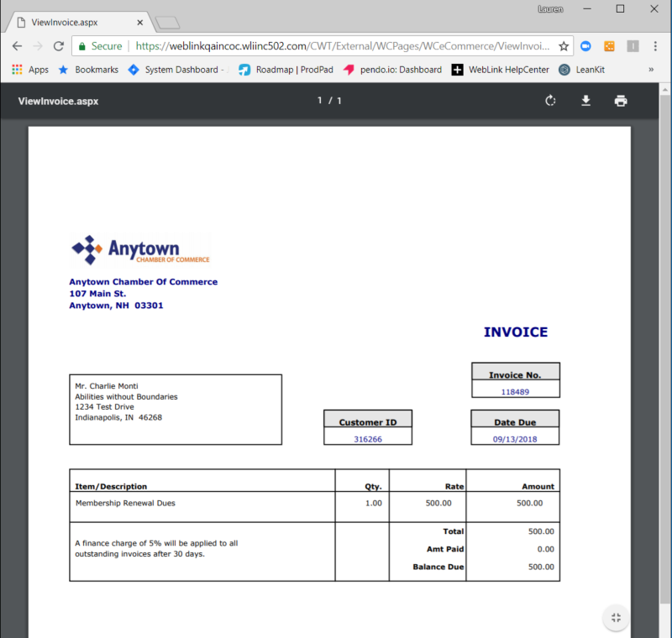This screenshot has width=672, height=638.
Task: Click the gray extension icon
Action: (x=633, y=46)
